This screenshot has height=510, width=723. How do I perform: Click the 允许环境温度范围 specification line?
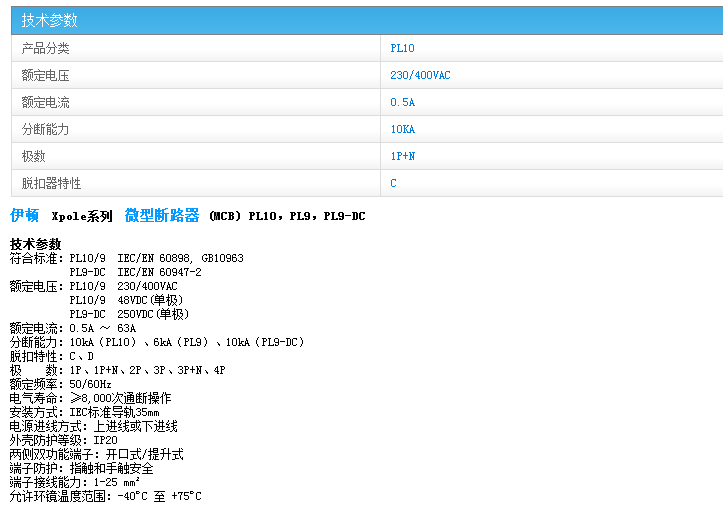point(105,496)
